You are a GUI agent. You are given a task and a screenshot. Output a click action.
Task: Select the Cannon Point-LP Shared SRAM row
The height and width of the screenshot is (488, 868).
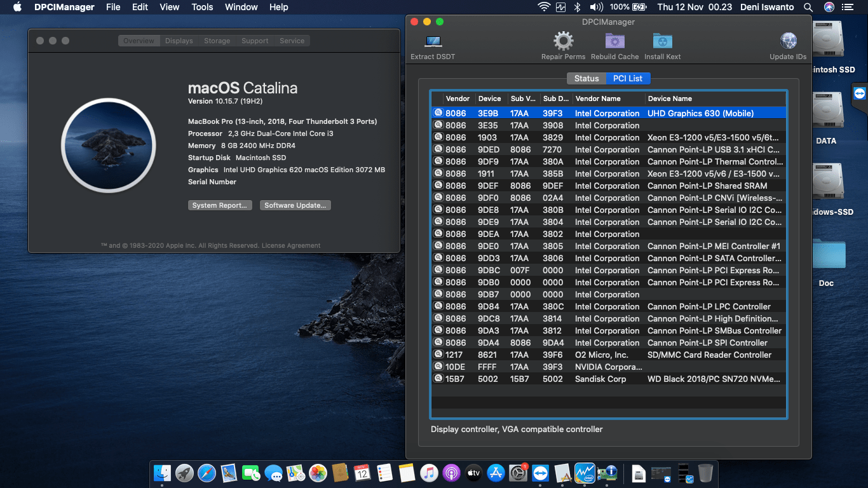point(609,186)
